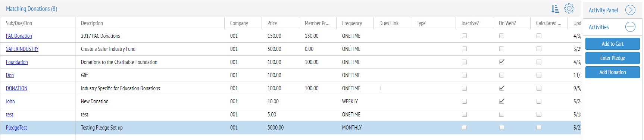Open grid settings gear icon

pos(569,8)
